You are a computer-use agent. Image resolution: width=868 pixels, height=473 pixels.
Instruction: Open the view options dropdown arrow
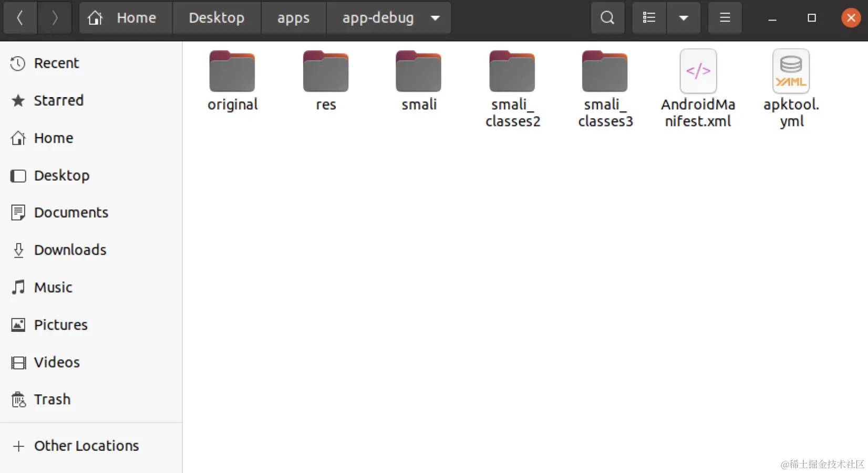pos(684,18)
